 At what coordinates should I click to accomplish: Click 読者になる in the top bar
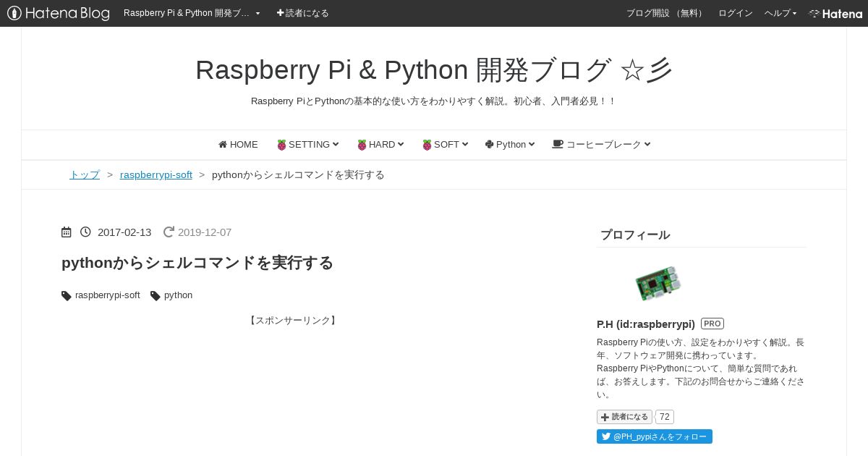pos(303,13)
